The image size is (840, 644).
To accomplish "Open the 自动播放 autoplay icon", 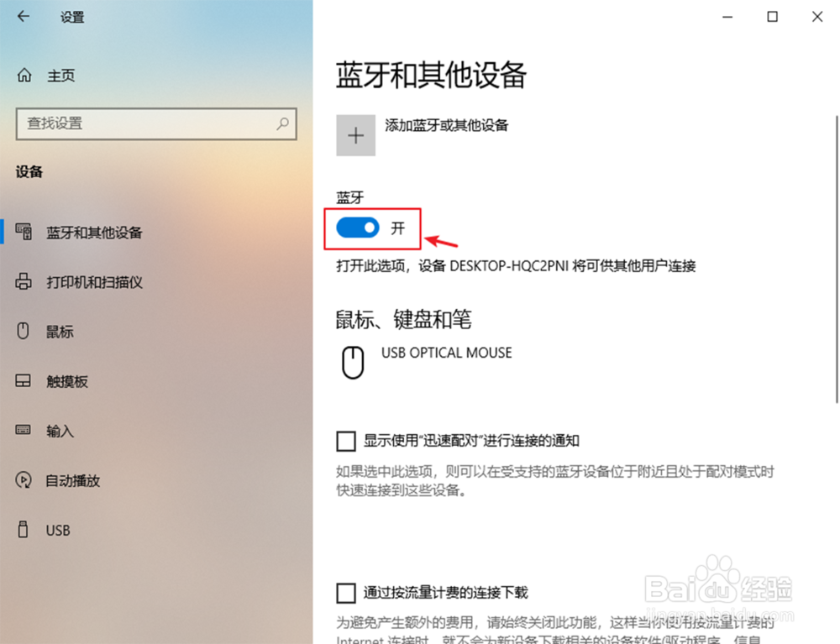I will pos(23,479).
